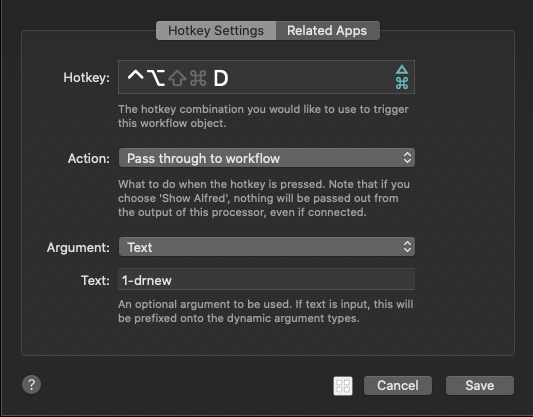The height and width of the screenshot is (417, 533).
Task: Click the dimmed Command symbol beside the D key
Action: point(198,78)
